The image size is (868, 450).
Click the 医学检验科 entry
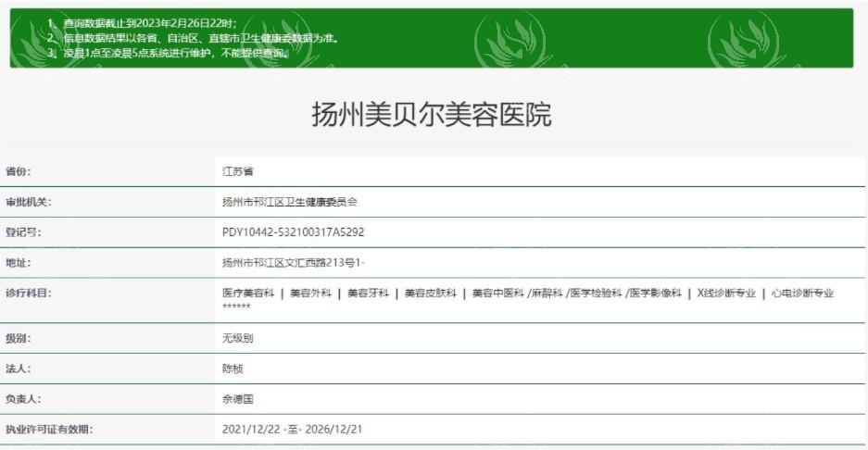coord(597,294)
